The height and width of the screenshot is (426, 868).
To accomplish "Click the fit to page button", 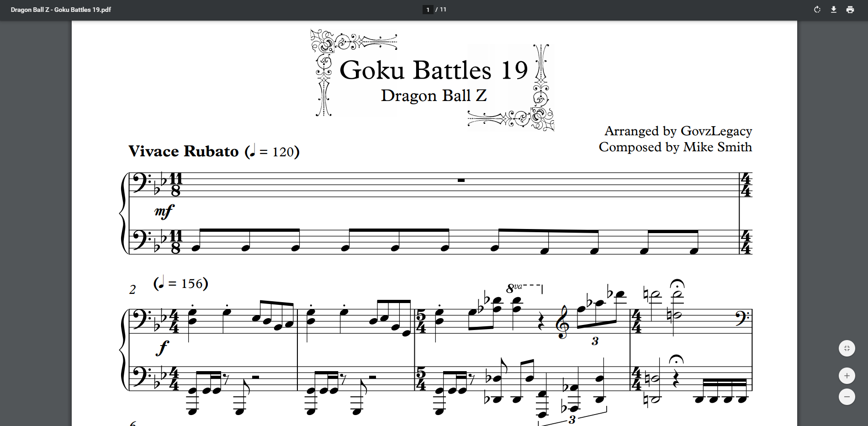I will [847, 348].
